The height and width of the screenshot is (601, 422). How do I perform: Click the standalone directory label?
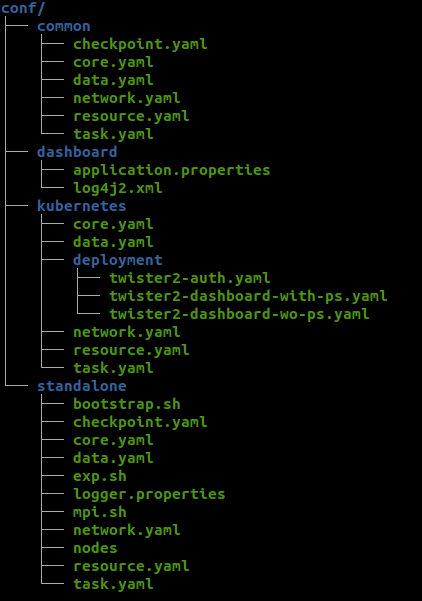82,386
